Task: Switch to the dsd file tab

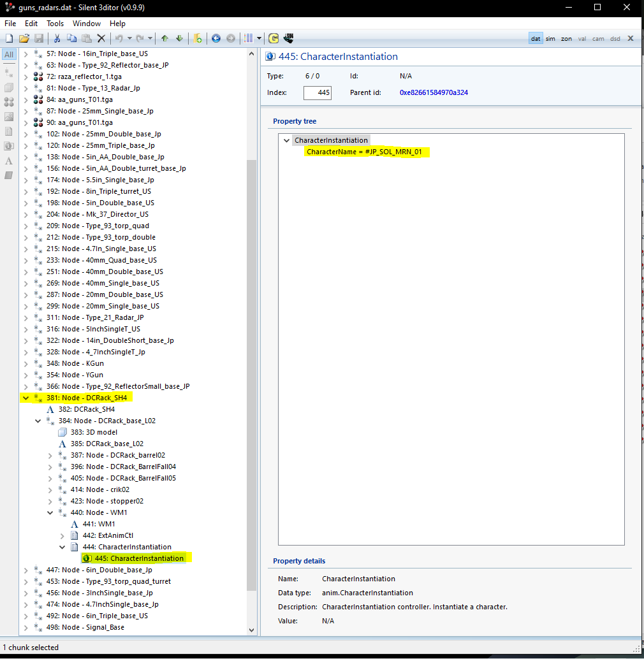Action: click(x=615, y=39)
